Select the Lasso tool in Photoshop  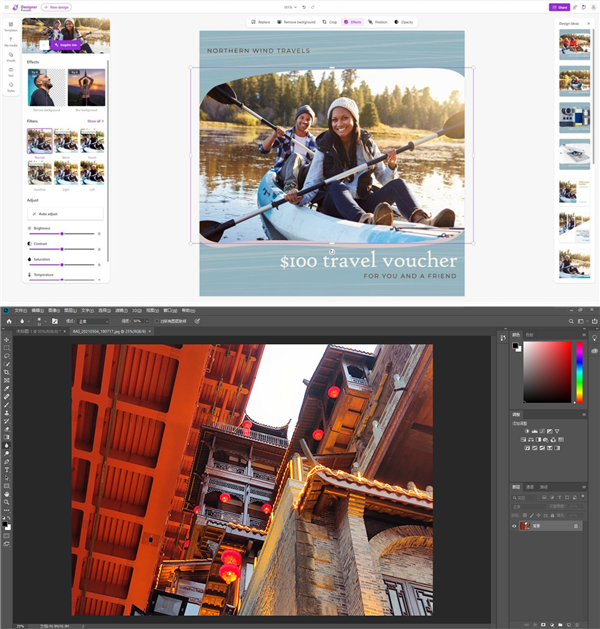[6, 356]
